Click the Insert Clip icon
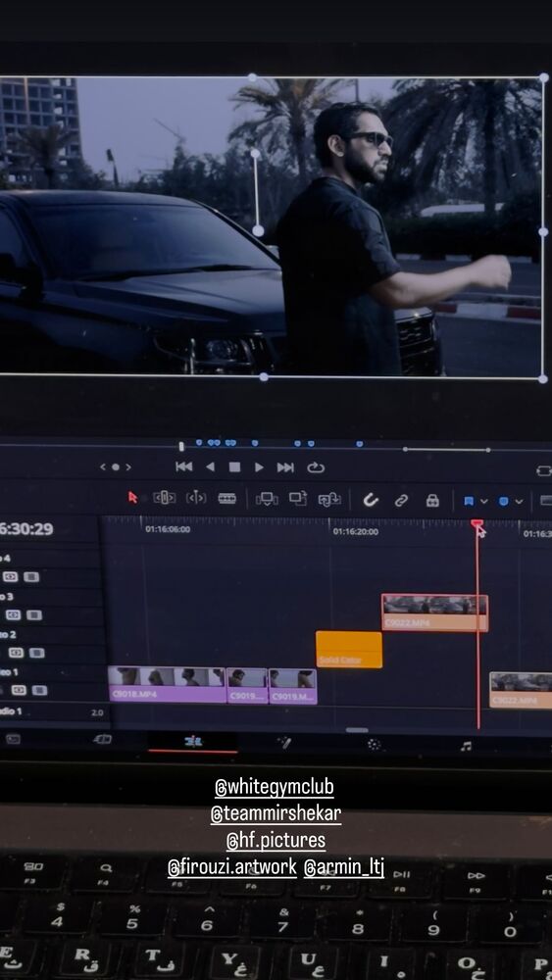The height and width of the screenshot is (980, 552). pos(267,499)
